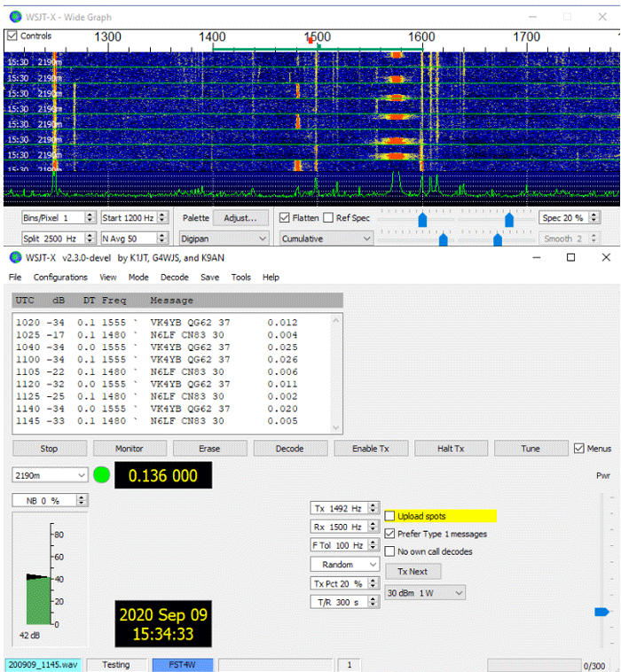621x672 pixels.
Task: Select the 1145 N6LF CN83 30 decode line
Action: pyautogui.click(x=157, y=421)
